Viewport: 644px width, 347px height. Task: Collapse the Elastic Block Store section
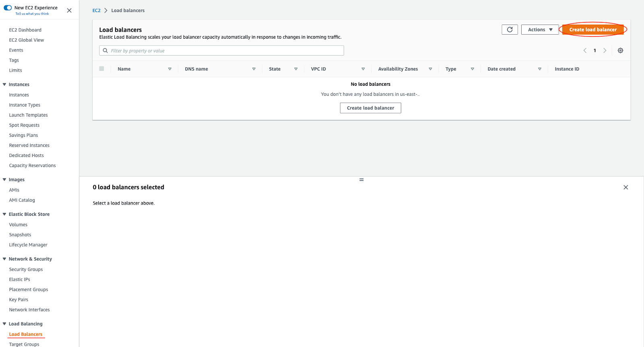click(x=4, y=214)
